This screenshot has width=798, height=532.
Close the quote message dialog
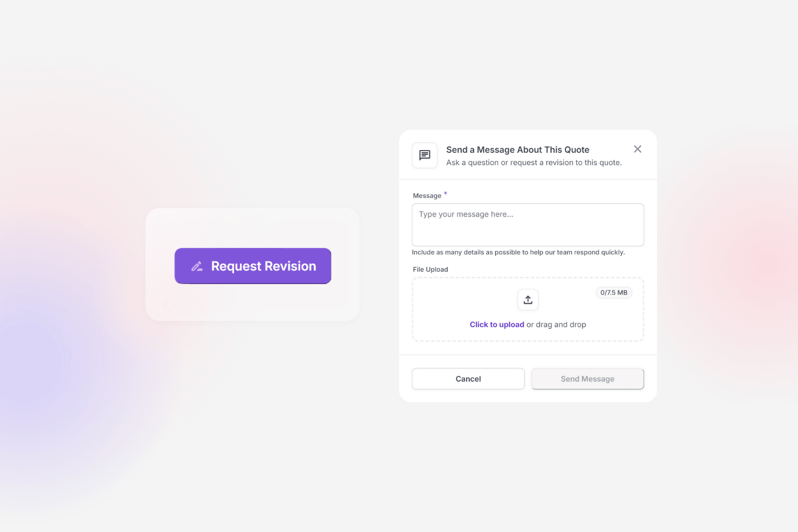point(637,149)
